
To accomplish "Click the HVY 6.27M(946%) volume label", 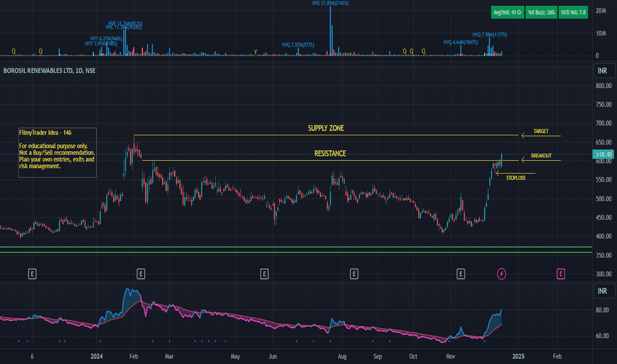I will click(106, 38).
